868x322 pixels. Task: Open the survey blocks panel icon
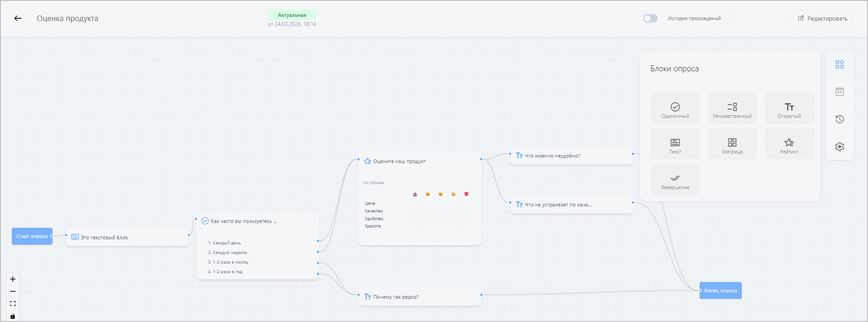(x=839, y=64)
